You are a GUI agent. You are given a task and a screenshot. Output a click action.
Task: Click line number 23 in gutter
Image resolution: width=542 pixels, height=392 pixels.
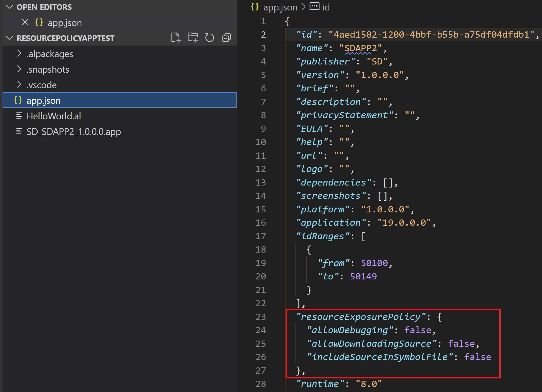[260, 316]
